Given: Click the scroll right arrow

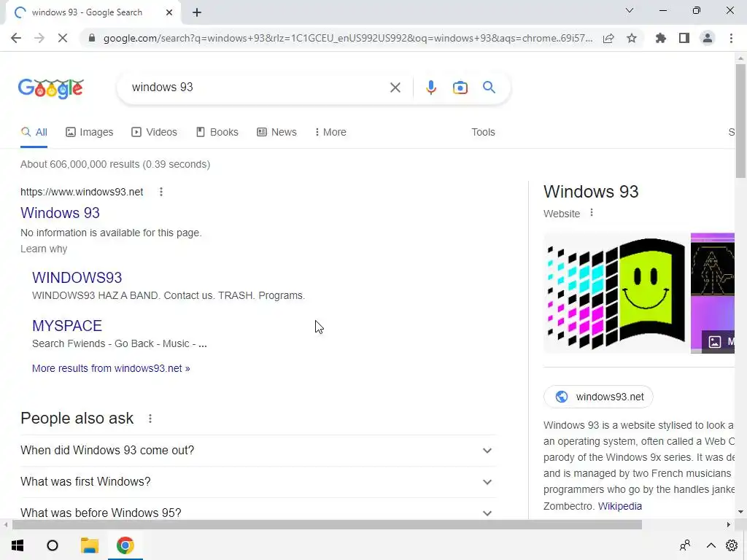Looking at the screenshot, I should [x=728, y=525].
